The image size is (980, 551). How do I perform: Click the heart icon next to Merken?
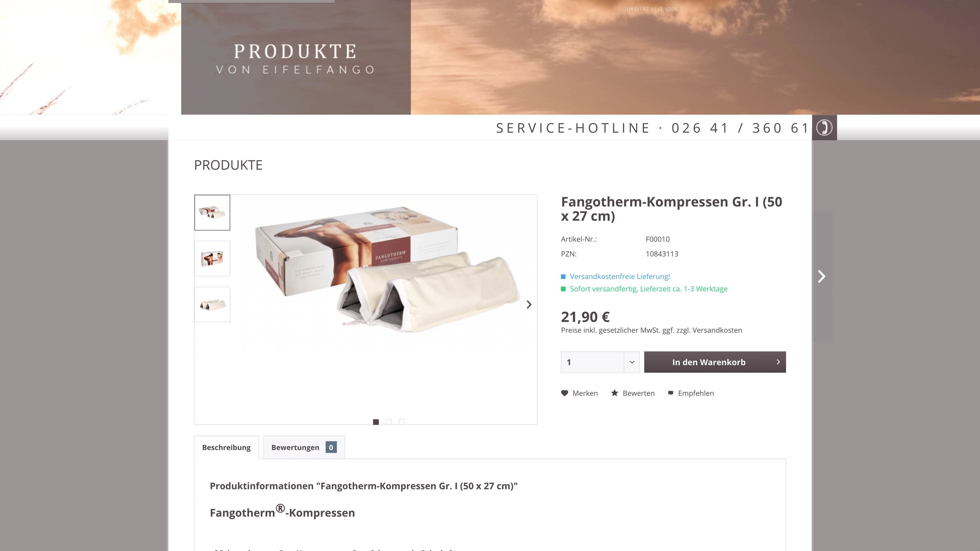pyautogui.click(x=565, y=393)
